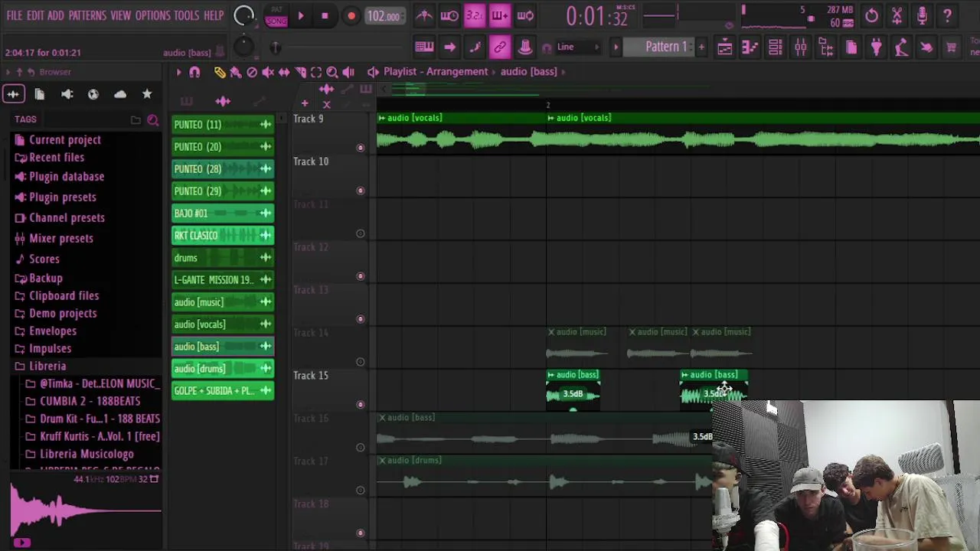Image resolution: width=980 pixels, height=551 pixels.
Task: Toggle the multilink to controllers icon
Action: click(x=499, y=47)
